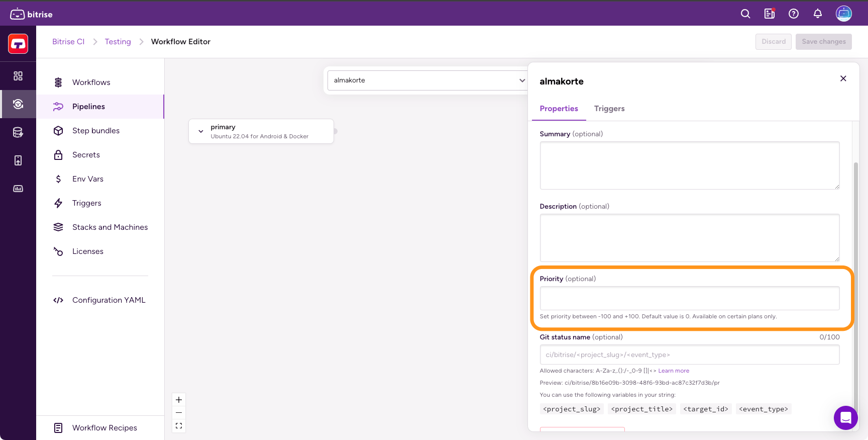This screenshot has width=868, height=440.
Task: Open the almakorte pipeline dropdown
Action: pos(427,80)
